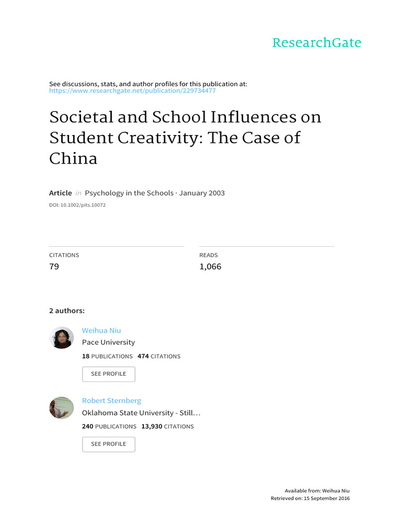
Task: Click Oklahoma State University affiliation text
Action: [141, 413]
